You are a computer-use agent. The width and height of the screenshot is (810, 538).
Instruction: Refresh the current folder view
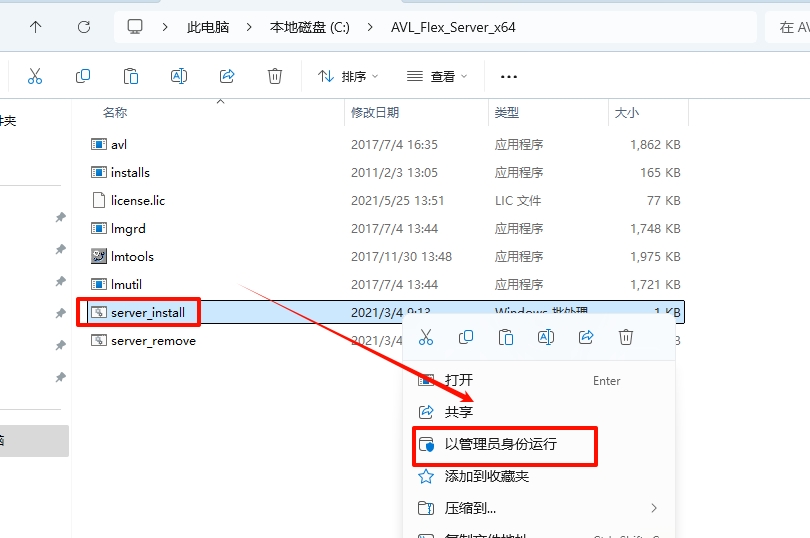tap(84, 27)
